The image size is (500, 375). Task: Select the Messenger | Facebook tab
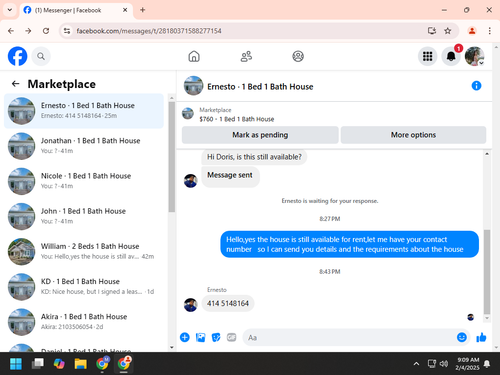76,10
